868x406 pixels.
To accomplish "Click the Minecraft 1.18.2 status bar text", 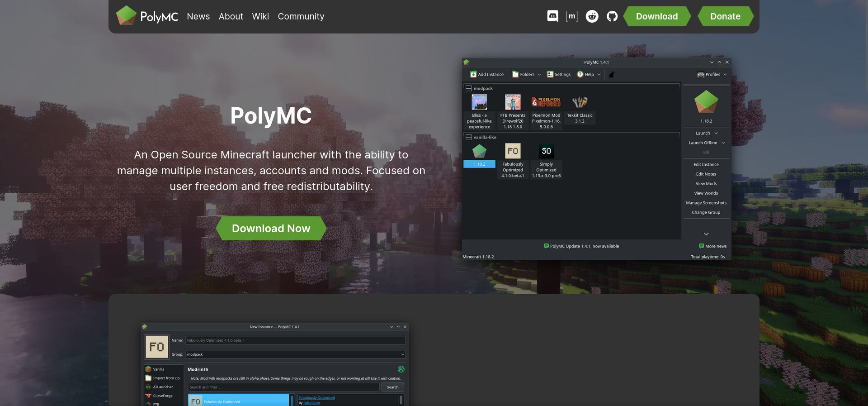I will pyautogui.click(x=478, y=257).
